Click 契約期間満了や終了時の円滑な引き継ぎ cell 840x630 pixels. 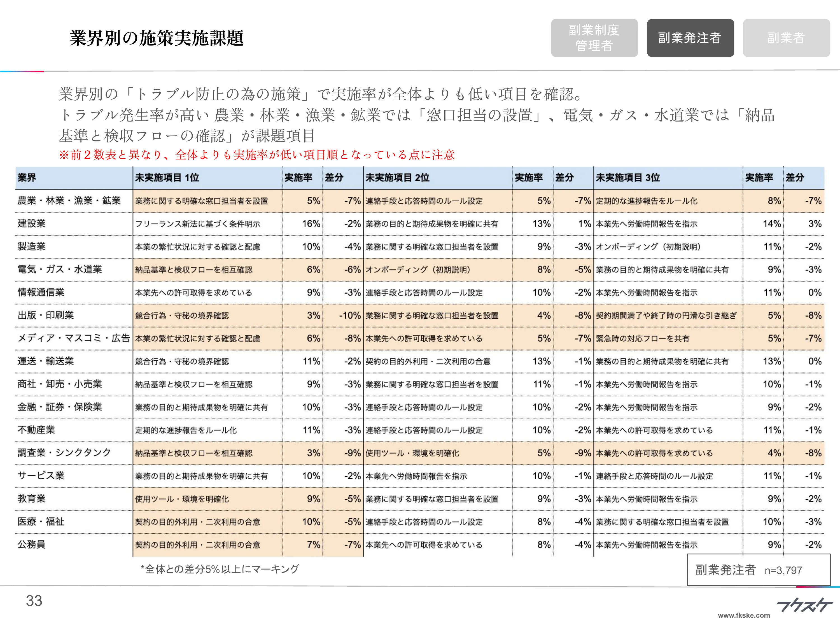(x=666, y=316)
